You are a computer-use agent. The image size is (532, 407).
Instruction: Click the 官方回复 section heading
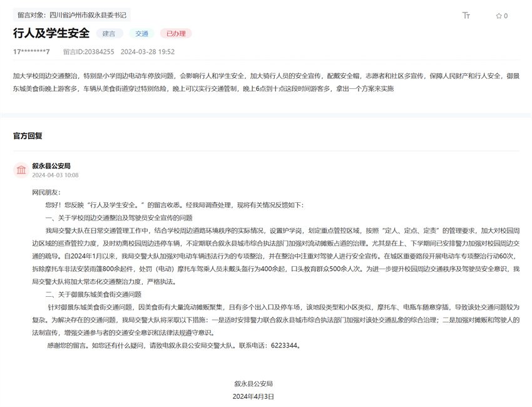click(x=28, y=135)
